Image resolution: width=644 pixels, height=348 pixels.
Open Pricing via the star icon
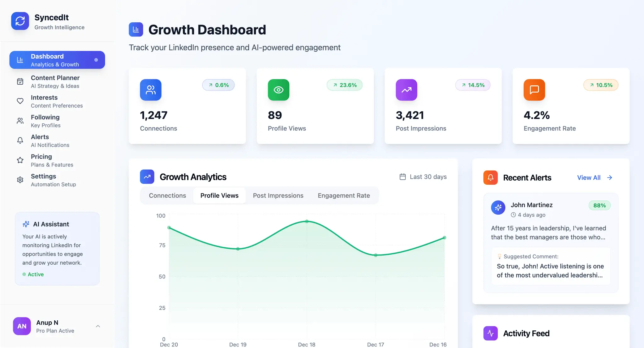coord(20,160)
